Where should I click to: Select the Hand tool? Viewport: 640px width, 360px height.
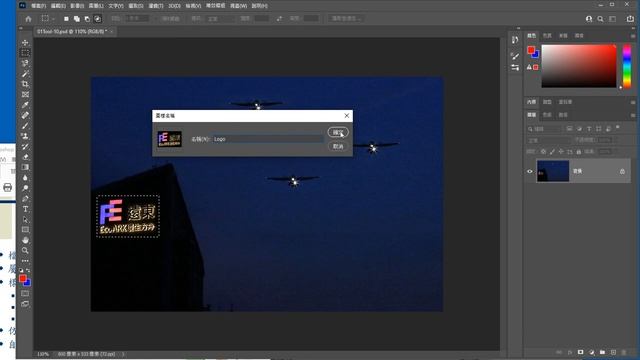tap(25, 240)
